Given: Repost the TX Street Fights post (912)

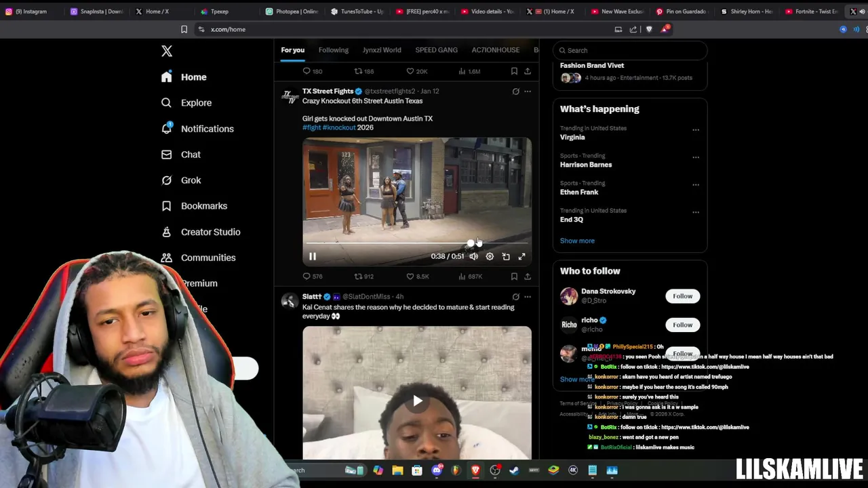Looking at the screenshot, I should [364, 277].
